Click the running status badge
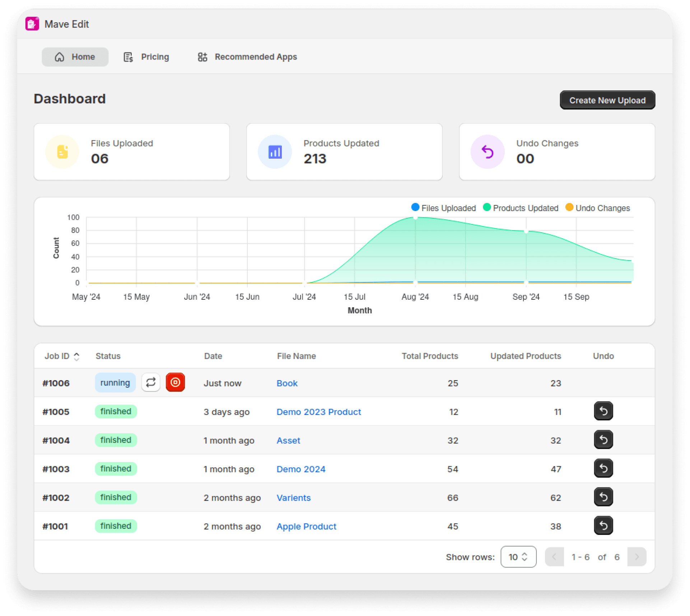 [115, 383]
